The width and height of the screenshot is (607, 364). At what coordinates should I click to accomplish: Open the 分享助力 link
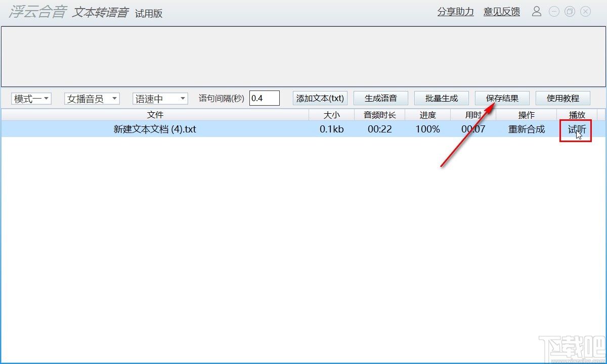[x=455, y=11]
